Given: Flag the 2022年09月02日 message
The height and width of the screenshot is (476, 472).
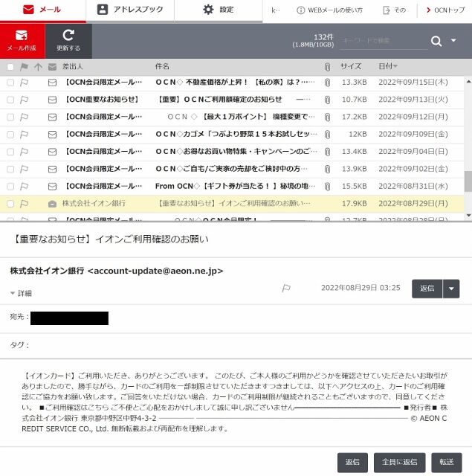Looking at the screenshot, I should (x=24, y=169).
